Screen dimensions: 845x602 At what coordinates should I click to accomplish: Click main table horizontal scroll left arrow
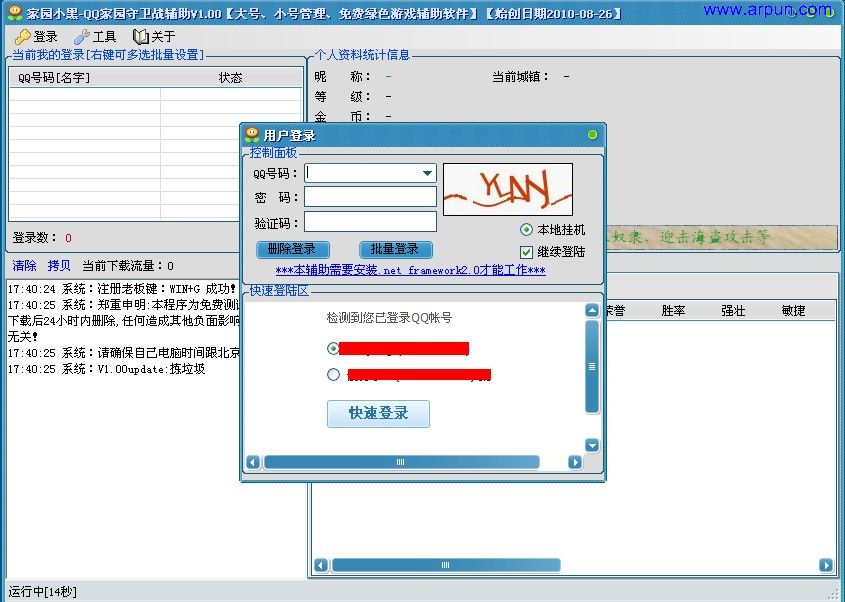(x=321, y=565)
